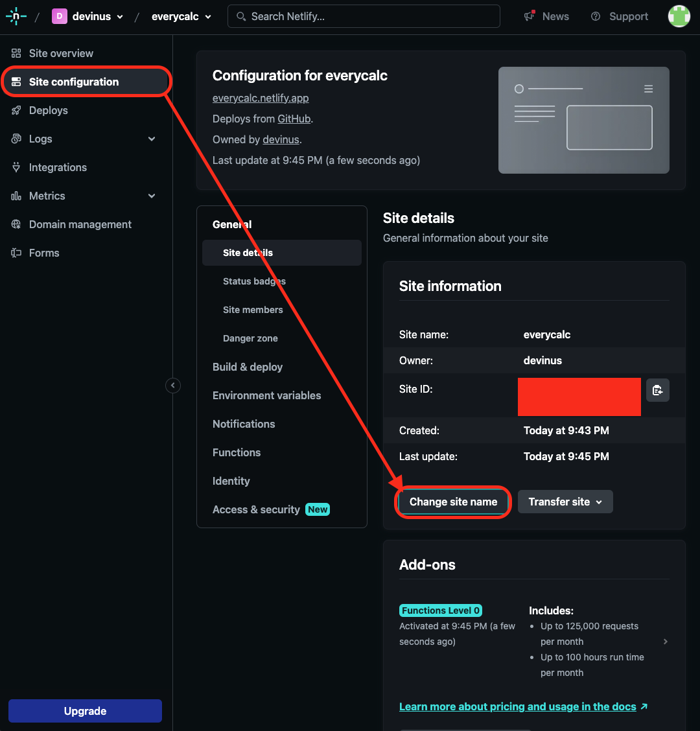700x731 pixels.
Task: Open Notifications settings
Action: (244, 424)
